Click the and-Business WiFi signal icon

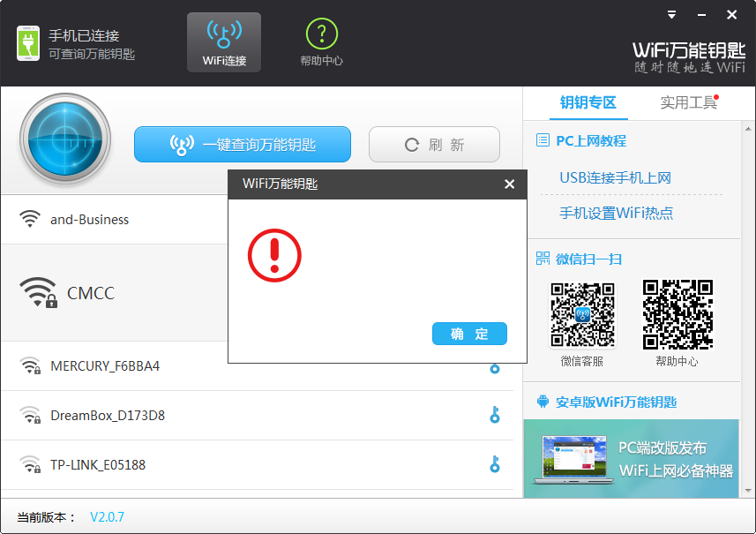point(30,219)
